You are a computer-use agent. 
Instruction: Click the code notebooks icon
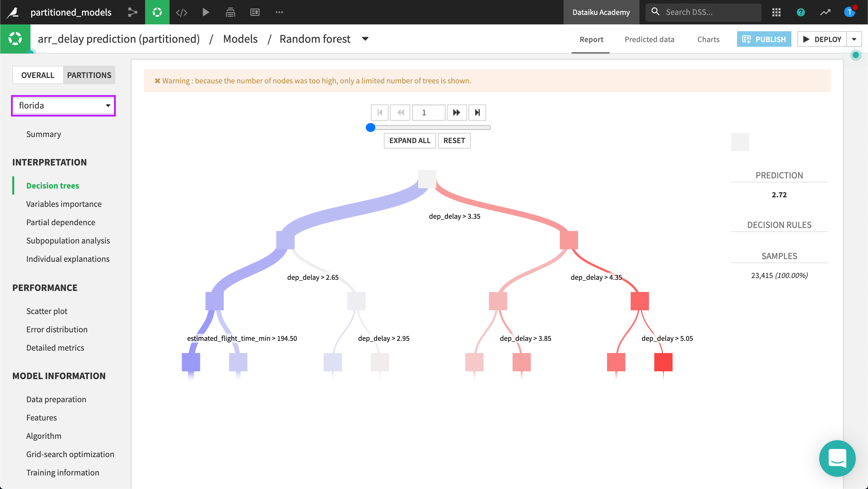[181, 12]
